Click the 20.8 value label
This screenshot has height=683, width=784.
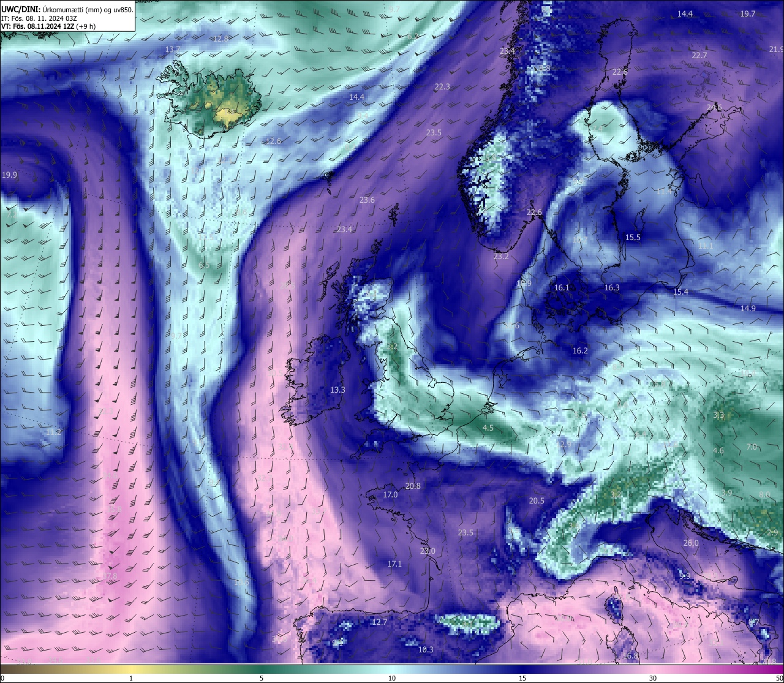pyautogui.click(x=413, y=486)
